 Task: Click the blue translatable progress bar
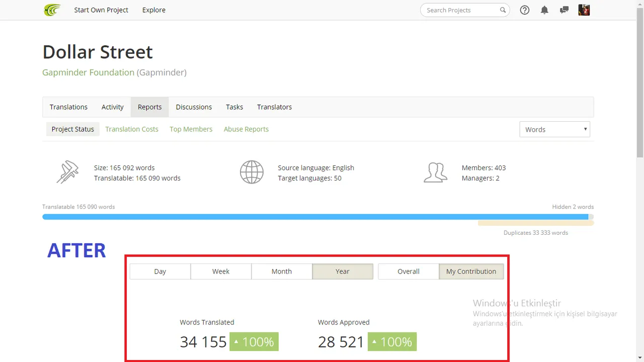pos(315,217)
